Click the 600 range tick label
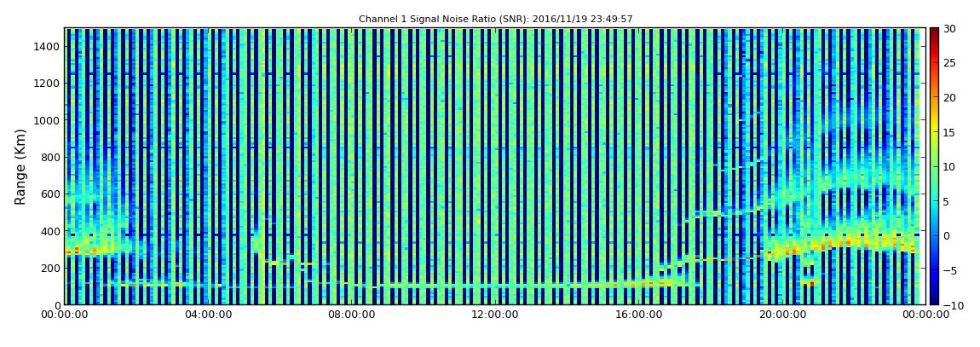 pos(50,194)
